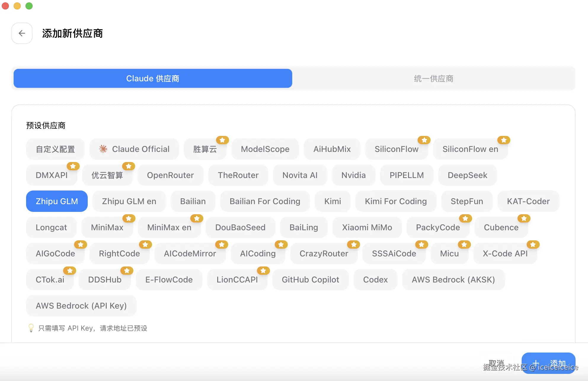This screenshot has width=588, height=381.
Task: Switch to the 统一供应商 tab
Action: 433,78
